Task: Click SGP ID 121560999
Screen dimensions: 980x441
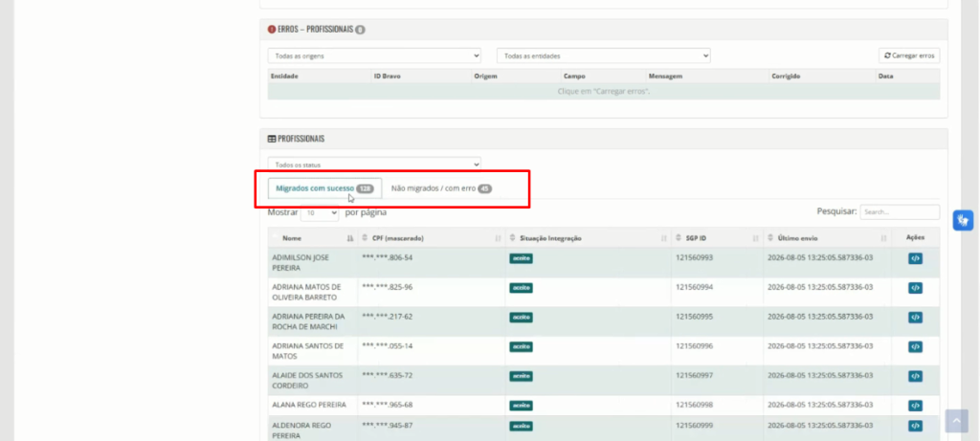Action: [x=694, y=425]
